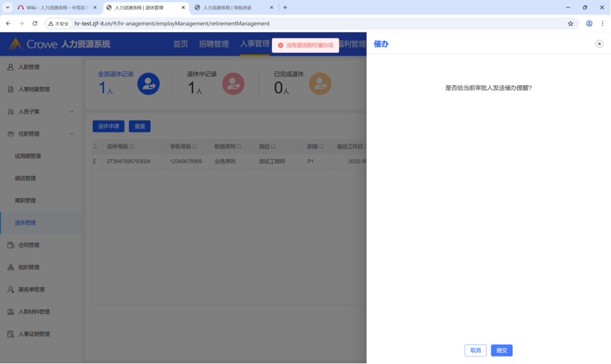This screenshot has width=611, height=364.
Task: Click the browser address bar URL
Action: [x=172, y=23]
